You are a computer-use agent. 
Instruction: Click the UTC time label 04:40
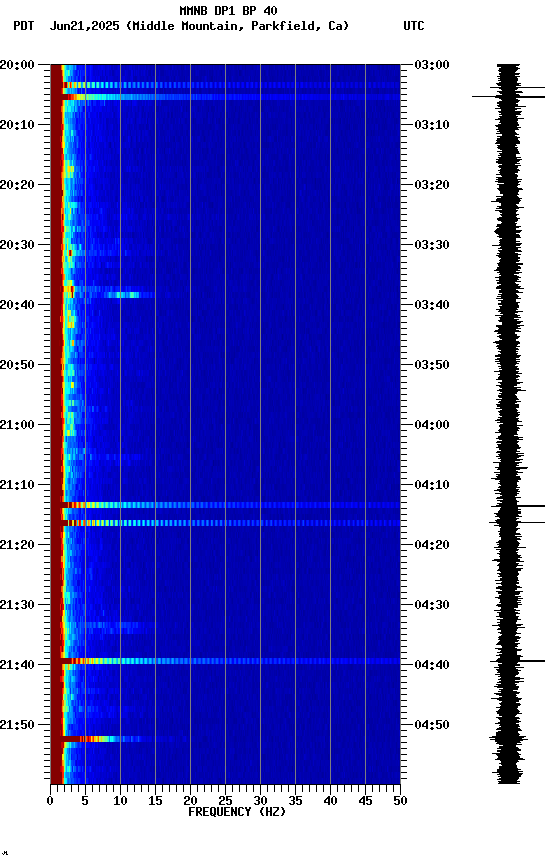click(432, 665)
